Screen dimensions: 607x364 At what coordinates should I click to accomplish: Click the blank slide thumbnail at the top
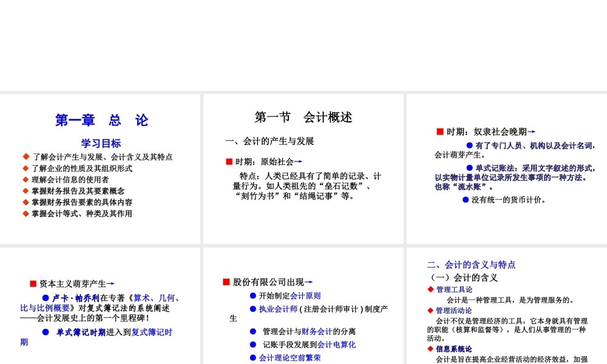(303, 45)
